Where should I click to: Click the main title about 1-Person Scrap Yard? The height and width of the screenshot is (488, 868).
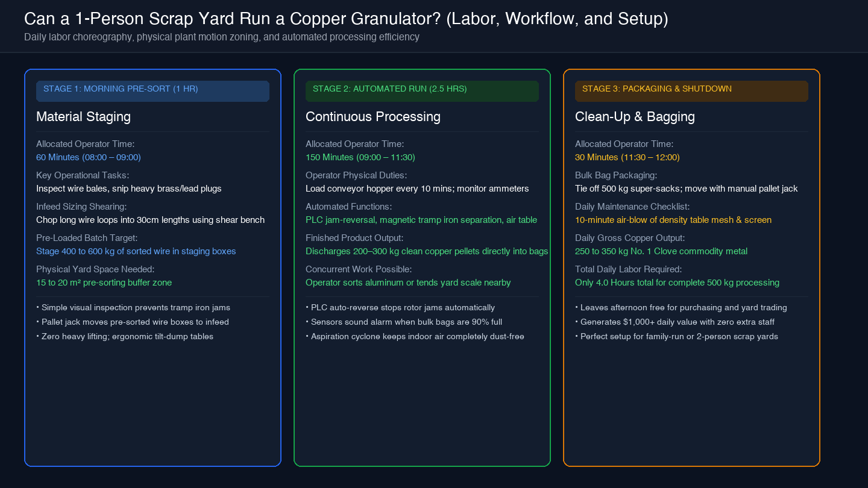[x=346, y=19]
